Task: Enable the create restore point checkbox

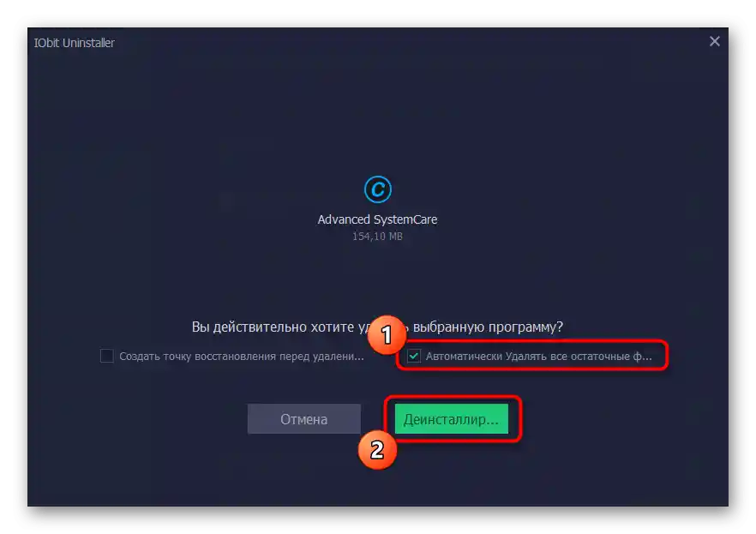Action: [106, 357]
